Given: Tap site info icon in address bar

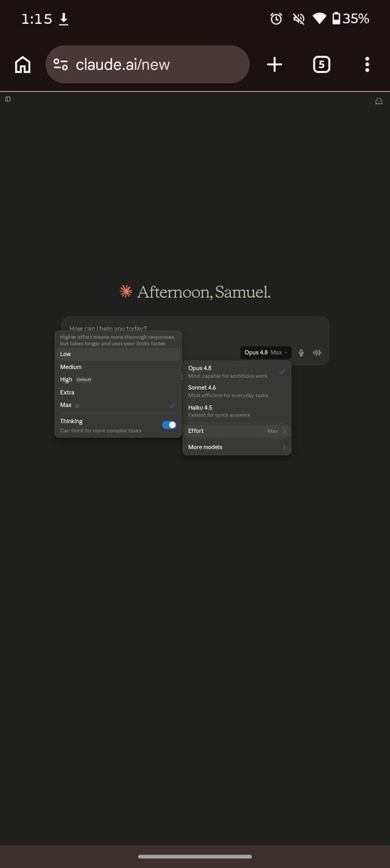Looking at the screenshot, I should (x=61, y=65).
